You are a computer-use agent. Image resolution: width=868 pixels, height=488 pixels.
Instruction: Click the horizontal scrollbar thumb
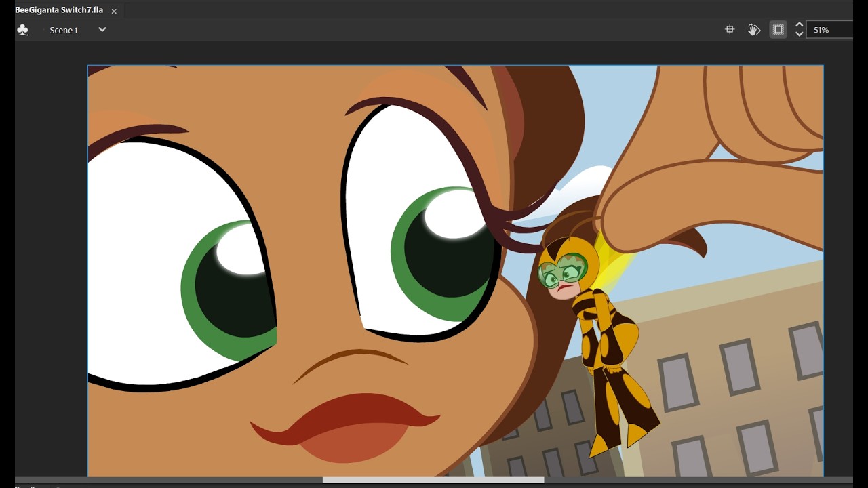point(433,480)
